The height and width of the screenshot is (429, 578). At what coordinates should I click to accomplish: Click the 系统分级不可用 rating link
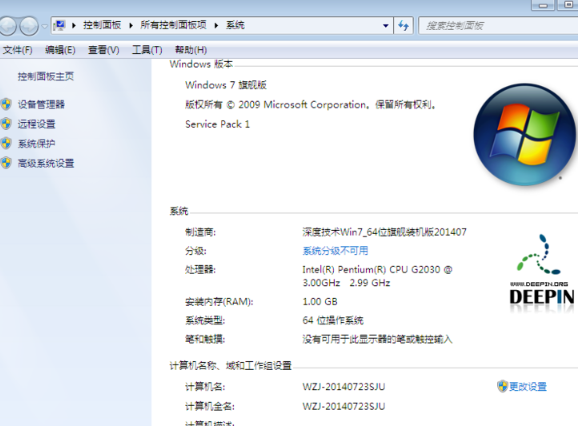pyautogui.click(x=335, y=251)
